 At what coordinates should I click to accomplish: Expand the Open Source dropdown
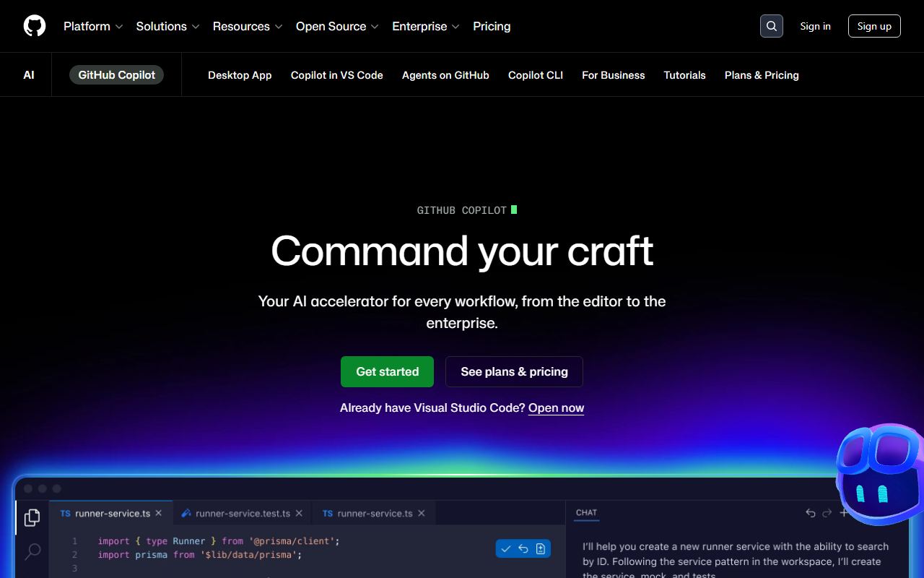337,26
